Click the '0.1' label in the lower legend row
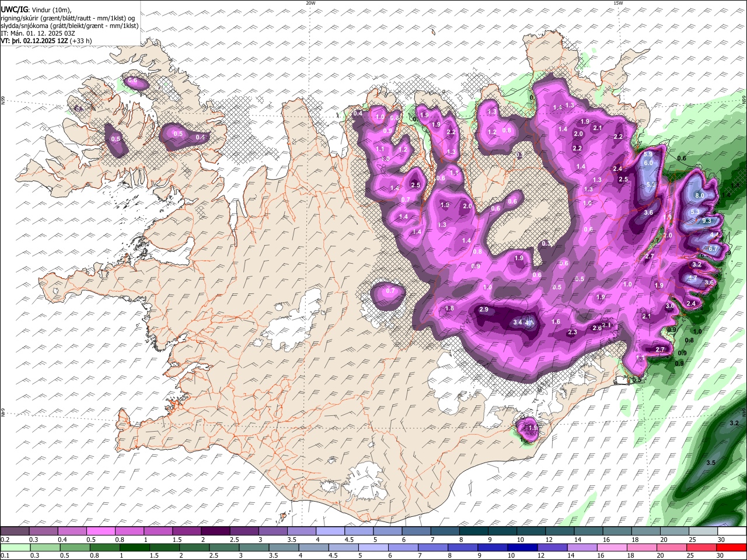747x560 pixels. tap(5, 555)
